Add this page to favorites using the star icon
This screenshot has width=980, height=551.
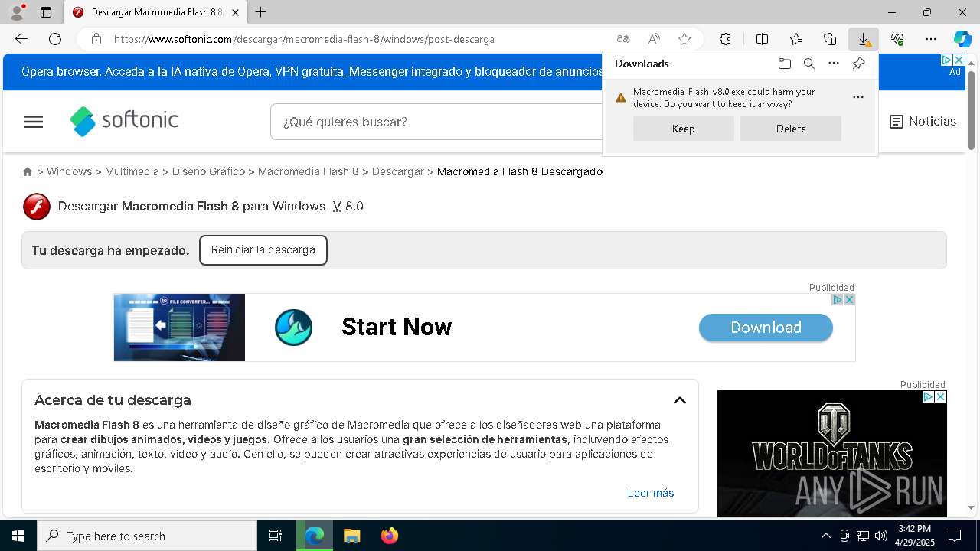click(x=684, y=39)
